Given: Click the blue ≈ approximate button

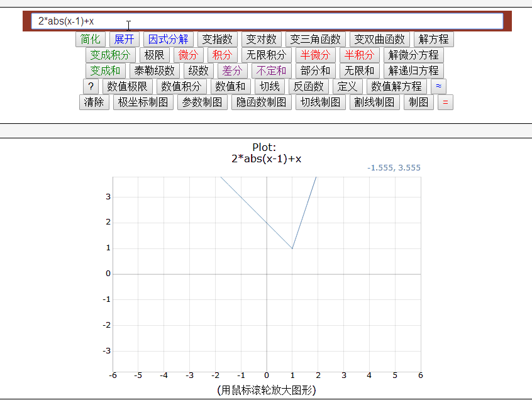Looking at the screenshot, I should coord(438,87).
